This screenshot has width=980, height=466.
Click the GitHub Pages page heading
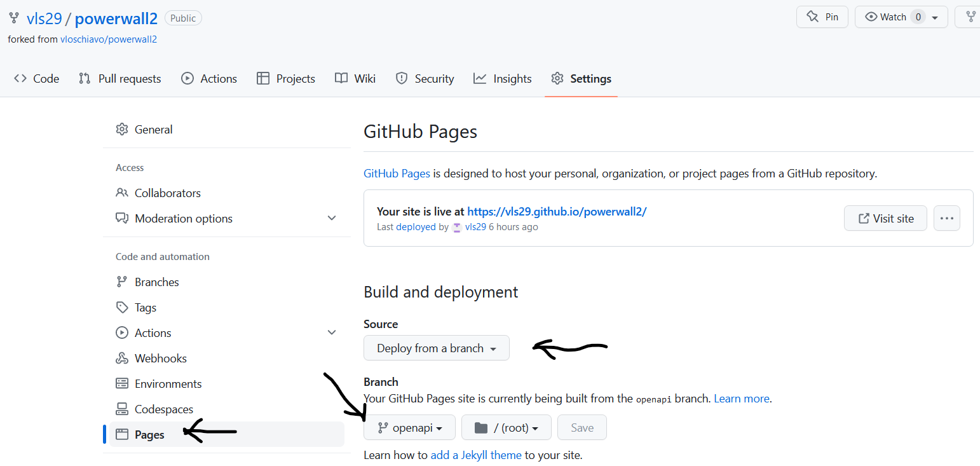[x=420, y=132]
